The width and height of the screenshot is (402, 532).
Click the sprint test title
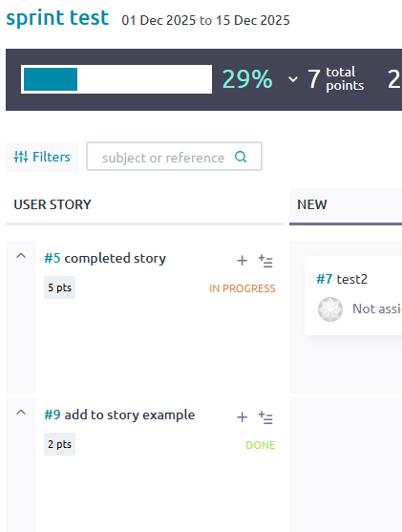coord(57,18)
